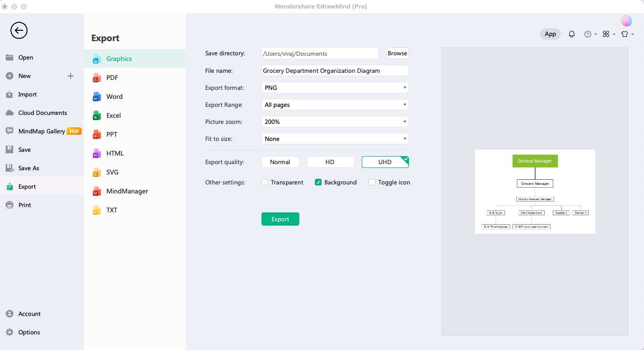This screenshot has height=350, width=644.
Task: Set export quality to Normal
Action: 280,162
